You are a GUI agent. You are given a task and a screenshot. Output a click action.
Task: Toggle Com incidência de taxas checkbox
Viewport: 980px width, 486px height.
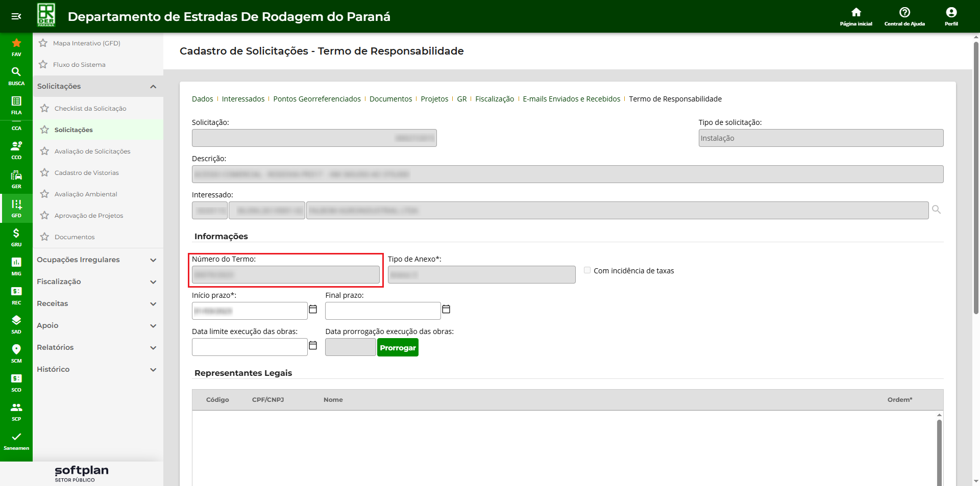coord(587,270)
